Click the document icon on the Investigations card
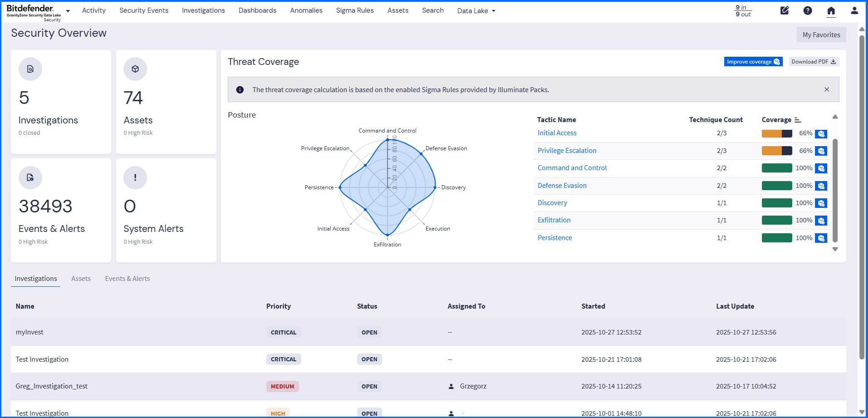 point(30,69)
